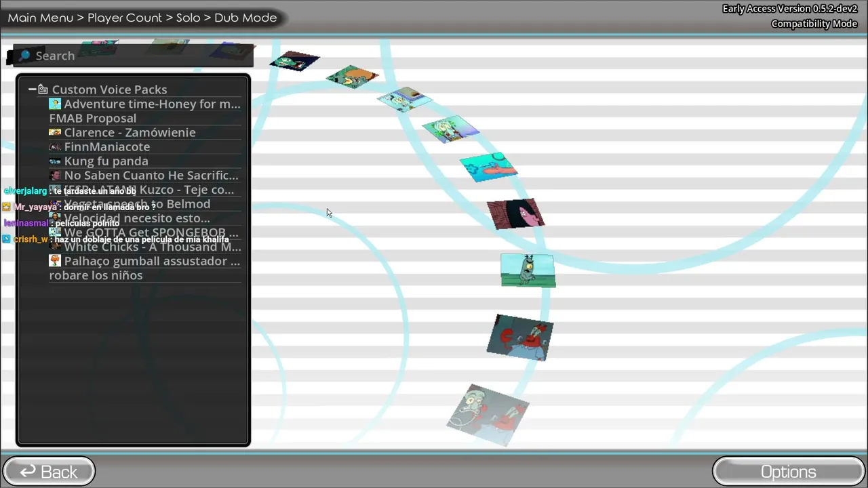868x488 pixels.
Task: Open the Options menu
Action: [x=789, y=472]
